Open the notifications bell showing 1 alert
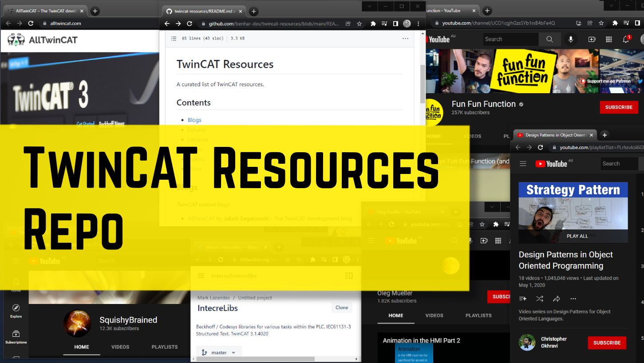The image size is (644, 363). [x=626, y=39]
